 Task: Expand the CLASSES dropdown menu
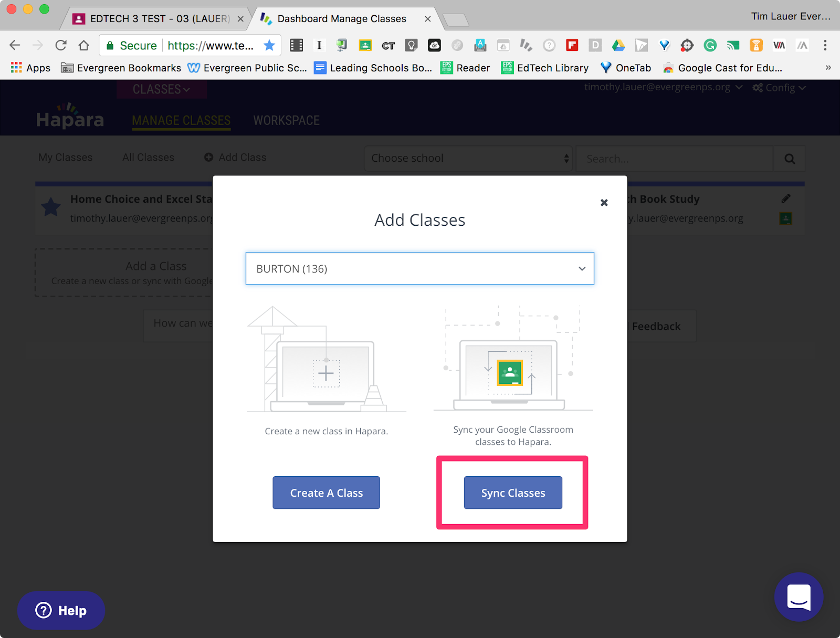(161, 89)
